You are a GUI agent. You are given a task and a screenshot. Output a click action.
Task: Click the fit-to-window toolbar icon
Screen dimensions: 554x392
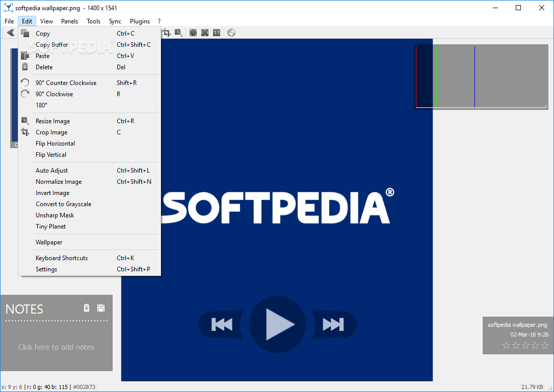pos(205,33)
